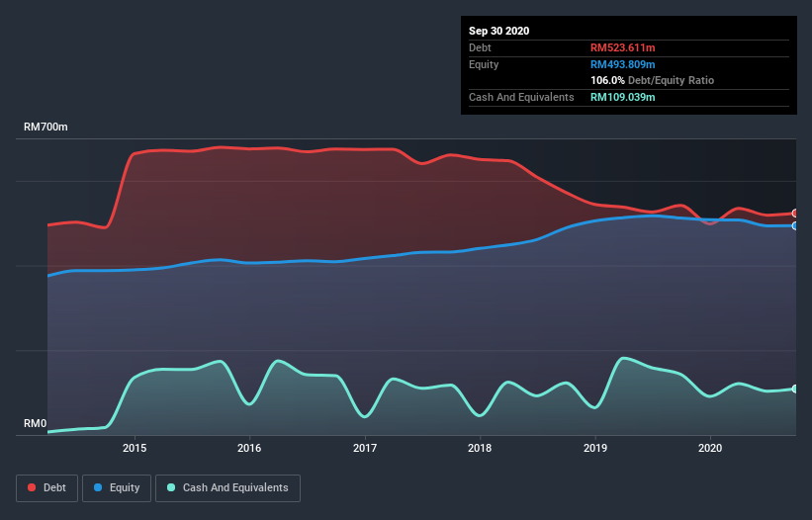Click the Cash And Equivalents tooltip label

[x=521, y=97]
